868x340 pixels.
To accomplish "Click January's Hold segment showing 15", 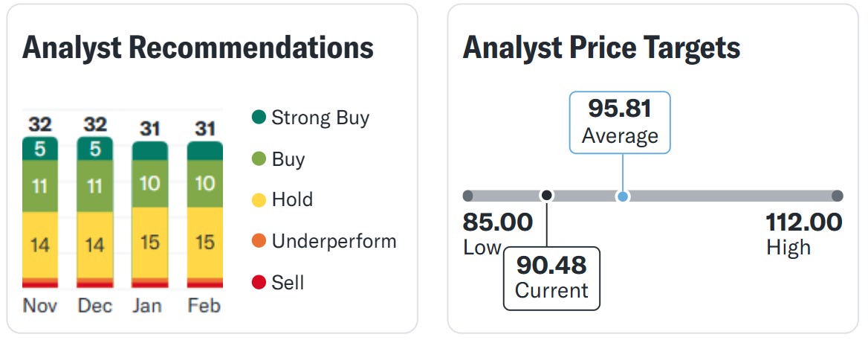I will (150, 243).
